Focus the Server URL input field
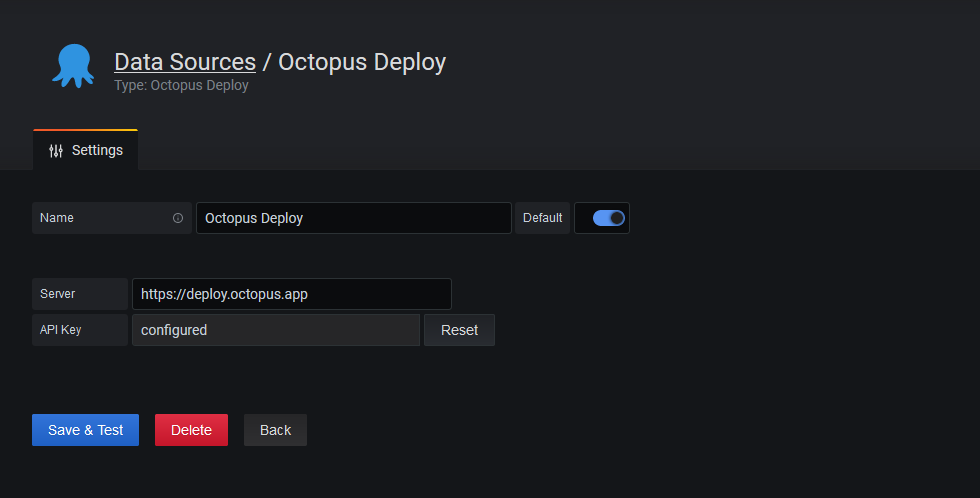Viewport: 980px width, 498px height. coord(291,294)
